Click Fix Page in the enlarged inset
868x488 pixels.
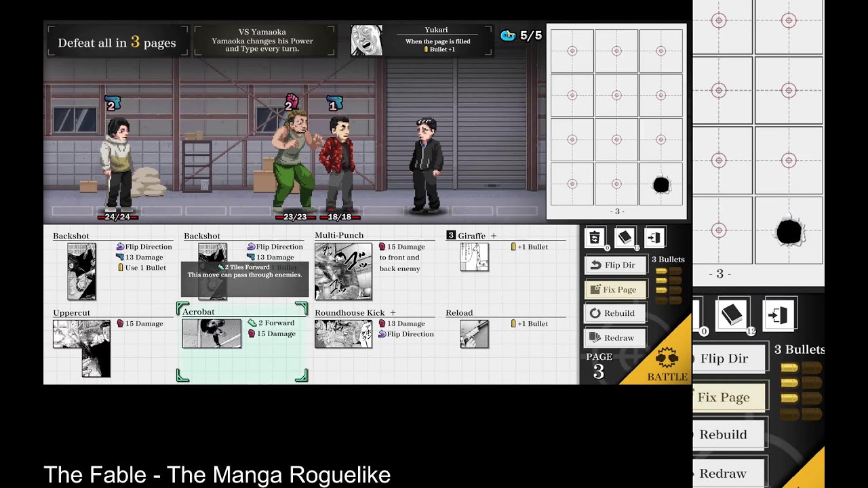(730, 397)
